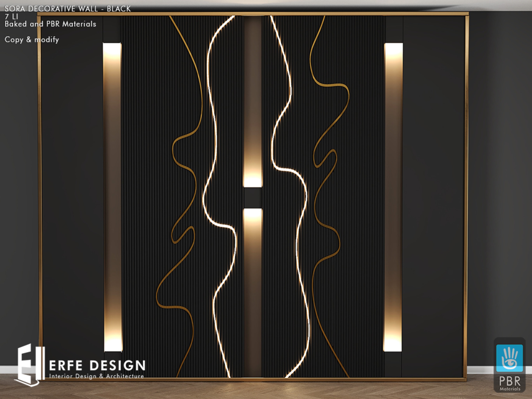Screen dimensions: 532x399
Task: Click the ERFE Design building logo icon
Action: coord(30,365)
